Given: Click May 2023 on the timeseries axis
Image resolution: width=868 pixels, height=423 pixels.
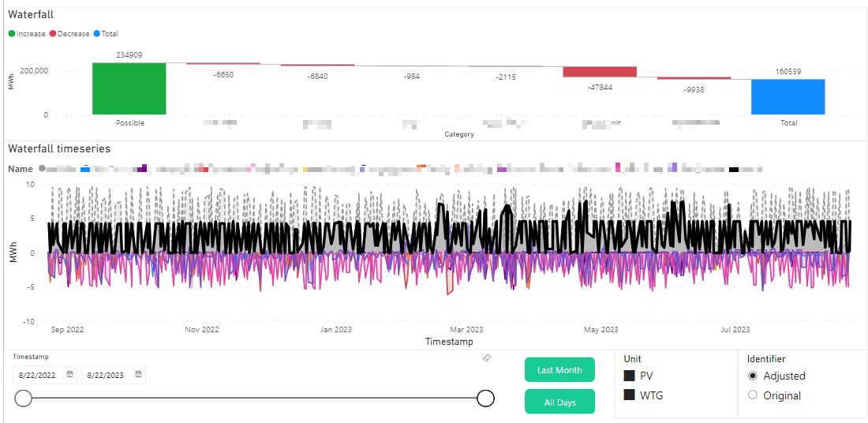Looking at the screenshot, I should click(x=600, y=329).
